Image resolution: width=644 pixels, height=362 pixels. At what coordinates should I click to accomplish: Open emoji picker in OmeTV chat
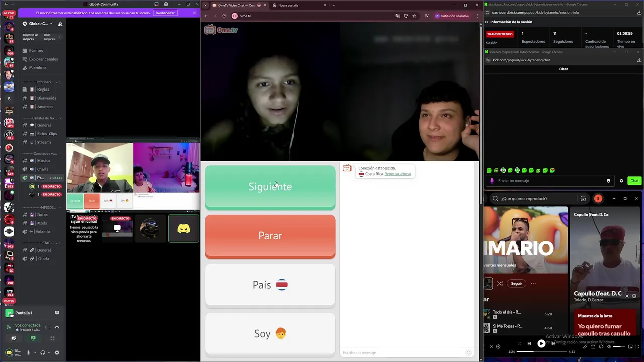coord(468,353)
